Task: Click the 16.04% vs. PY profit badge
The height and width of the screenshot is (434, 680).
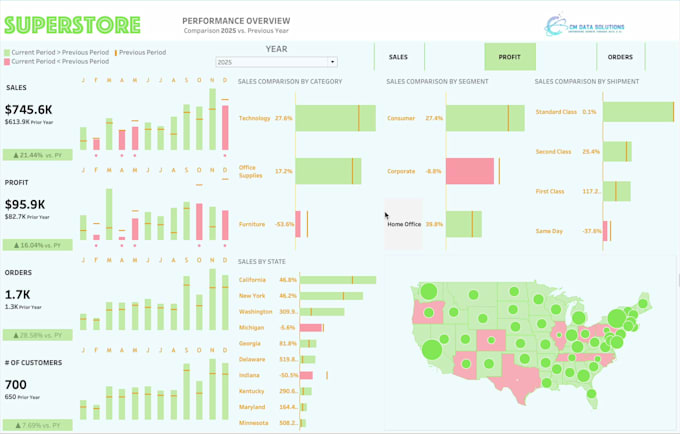Action: [x=38, y=245]
